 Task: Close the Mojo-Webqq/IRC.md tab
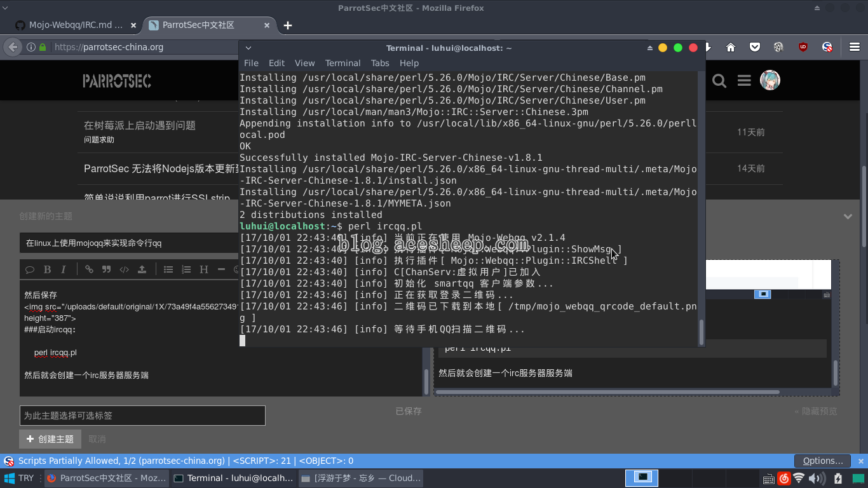[x=133, y=25]
